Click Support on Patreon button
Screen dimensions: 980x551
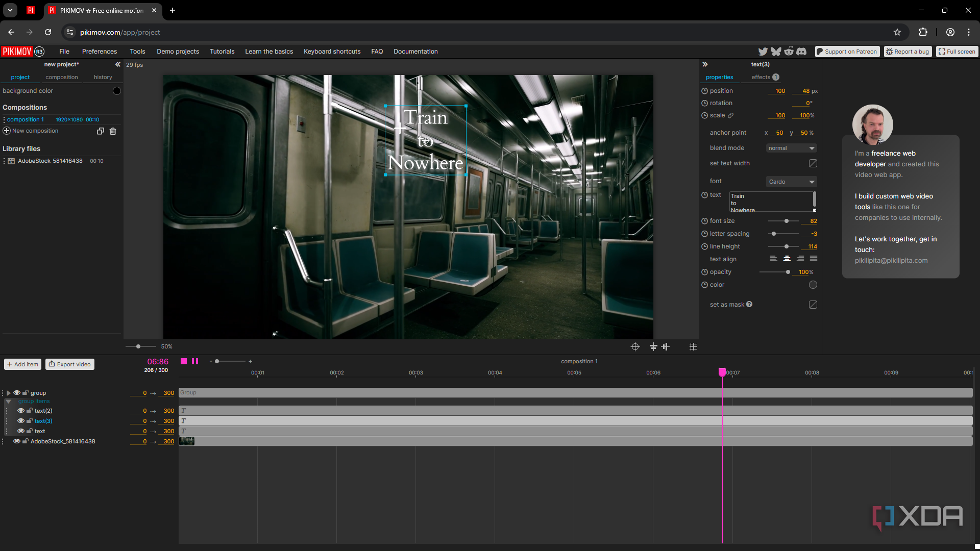point(847,52)
